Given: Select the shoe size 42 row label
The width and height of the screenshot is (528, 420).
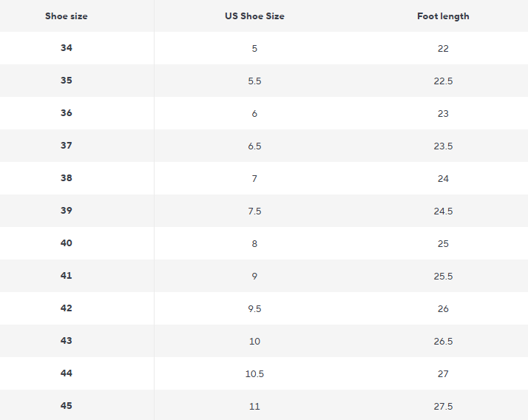Looking at the screenshot, I should point(67,308).
